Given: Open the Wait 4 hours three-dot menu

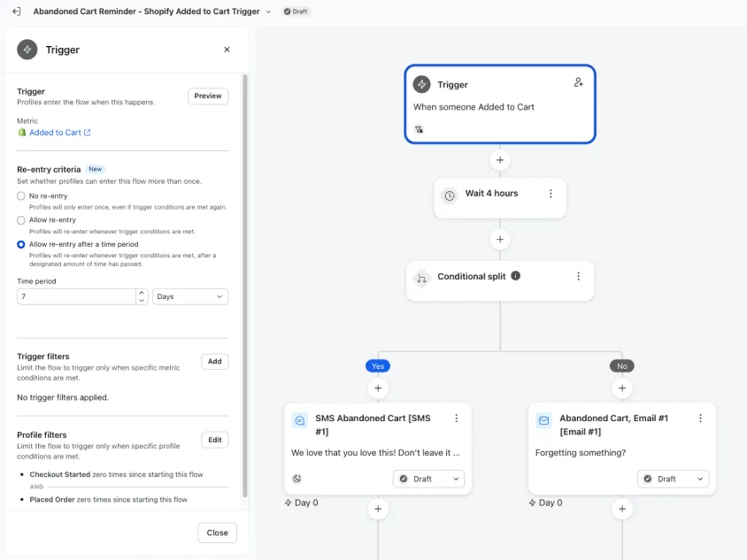Looking at the screenshot, I should point(551,194).
